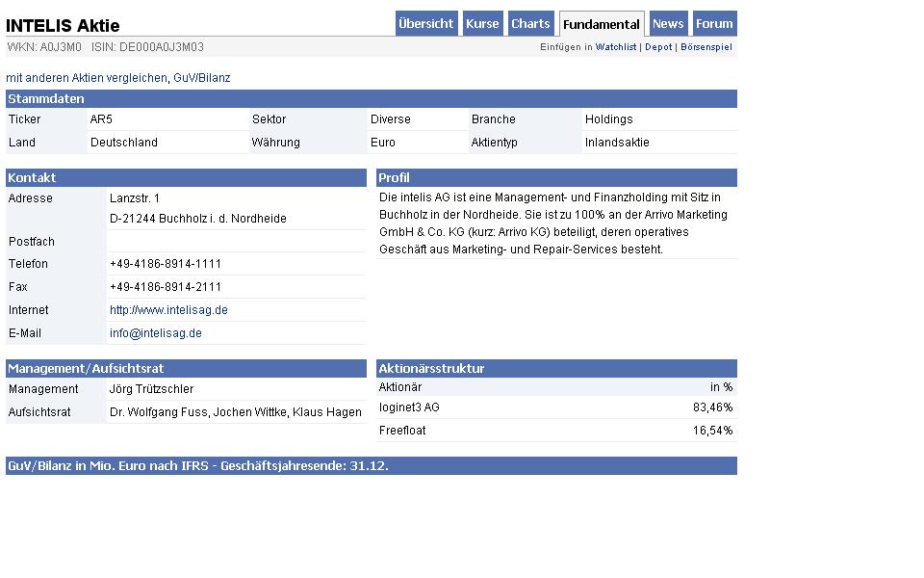Click the ticker value AR5
Screen dimensions: 924x578
pos(101,119)
